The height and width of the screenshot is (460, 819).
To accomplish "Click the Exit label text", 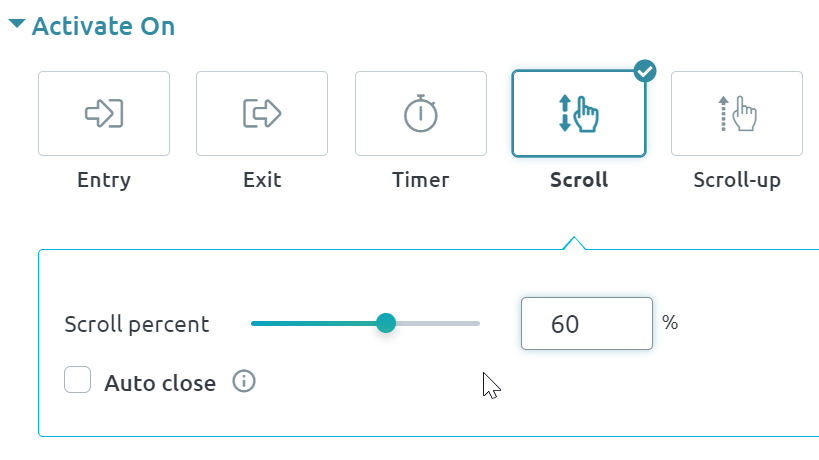I will pyautogui.click(x=262, y=181).
